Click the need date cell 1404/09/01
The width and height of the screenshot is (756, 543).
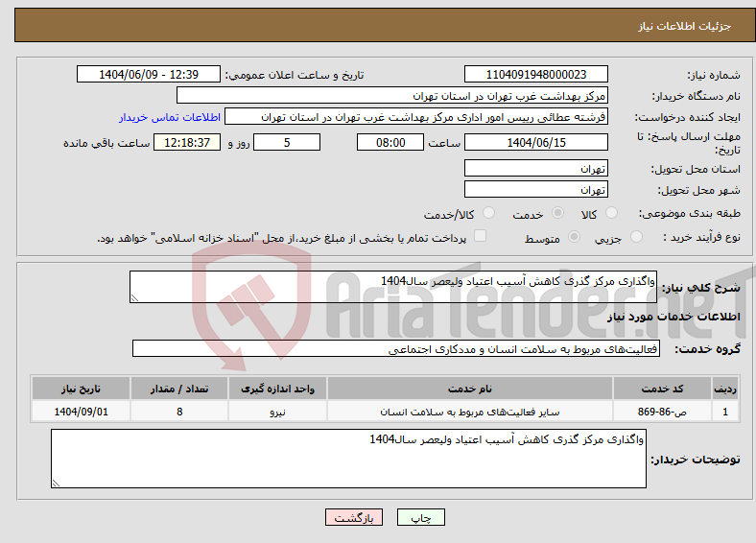81,412
